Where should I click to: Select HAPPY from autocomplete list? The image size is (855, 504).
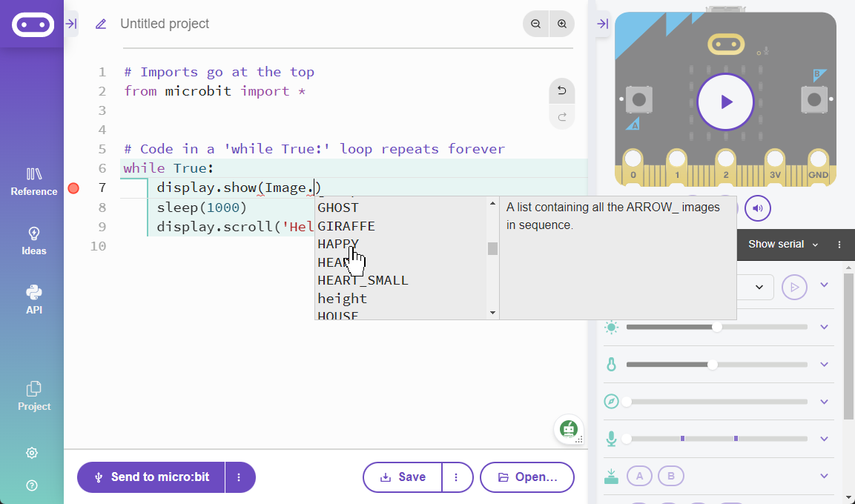(400, 244)
